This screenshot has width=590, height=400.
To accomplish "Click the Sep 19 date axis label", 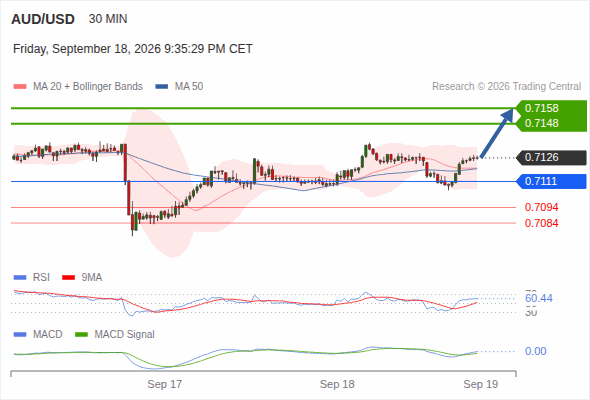I will tap(481, 384).
